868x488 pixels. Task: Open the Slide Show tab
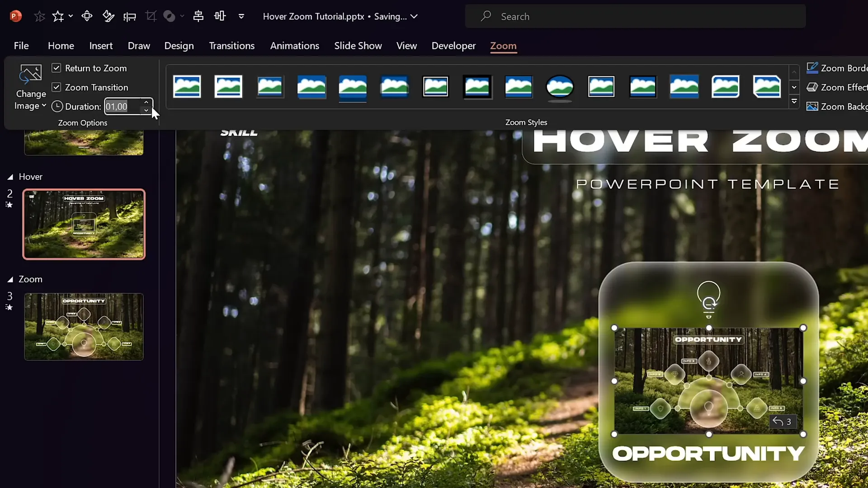coord(358,46)
